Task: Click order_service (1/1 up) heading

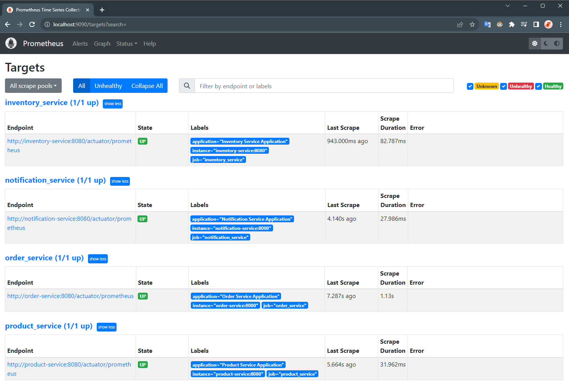Action: pyautogui.click(x=44, y=258)
